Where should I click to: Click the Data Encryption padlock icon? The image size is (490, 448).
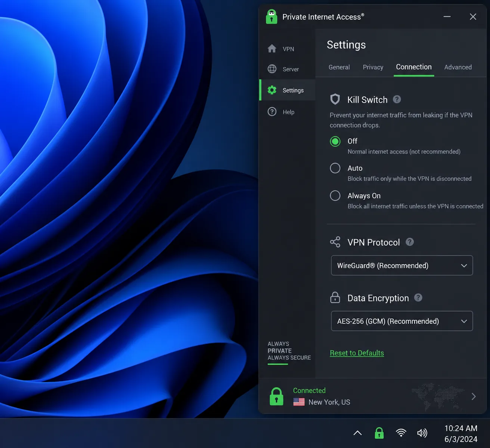click(335, 297)
